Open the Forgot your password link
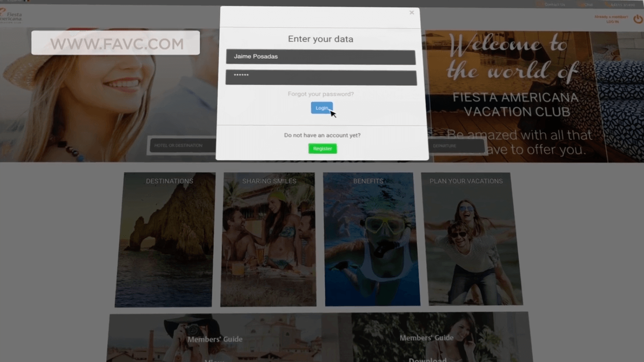The image size is (644, 362). [321, 94]
